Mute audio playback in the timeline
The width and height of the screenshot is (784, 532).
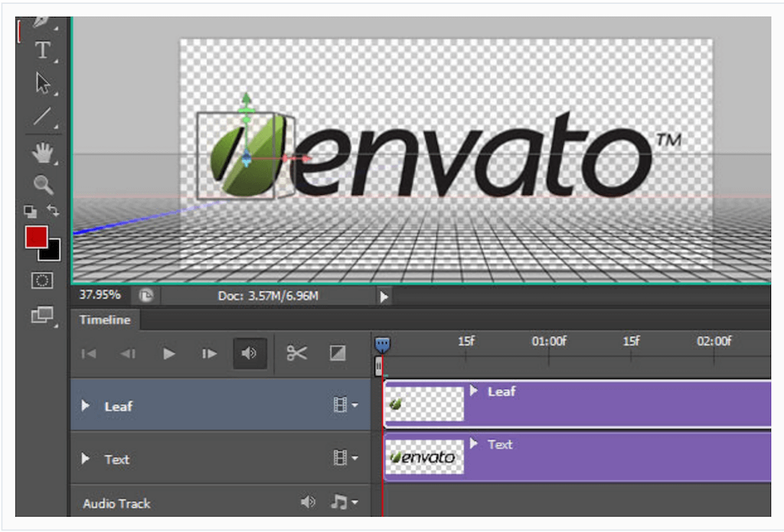[250, 353]
